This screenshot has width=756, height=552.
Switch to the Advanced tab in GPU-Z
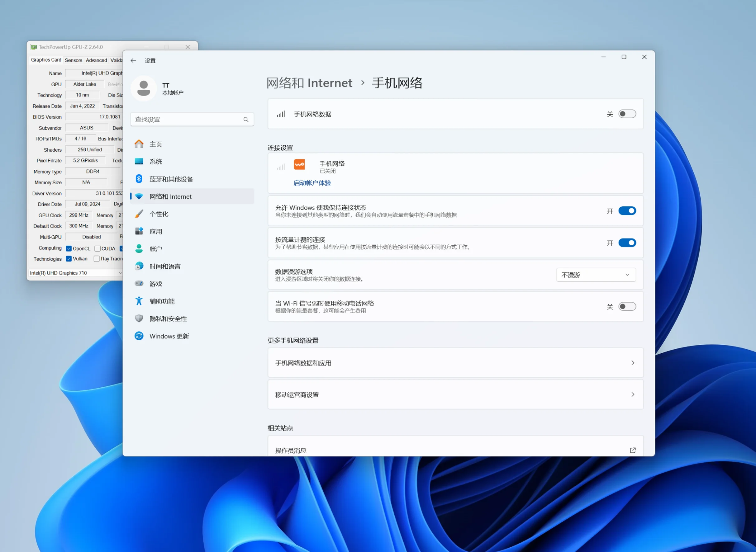96,60
